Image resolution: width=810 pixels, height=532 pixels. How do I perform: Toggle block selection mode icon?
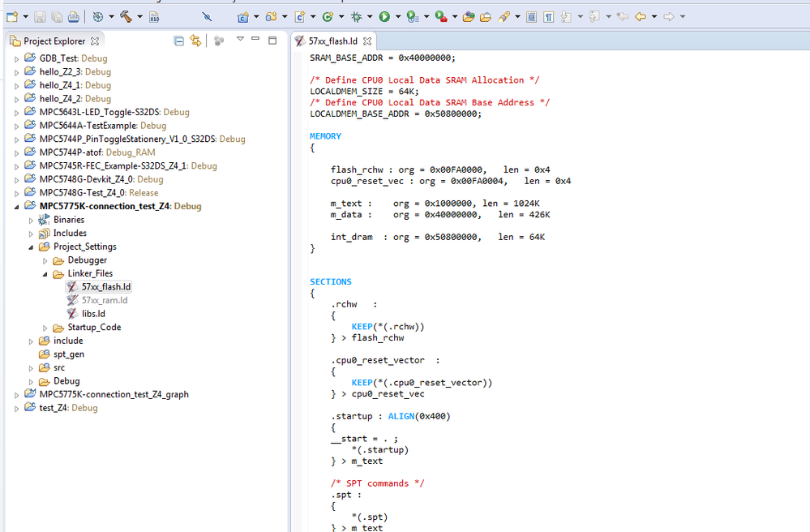tap(532, 16)
